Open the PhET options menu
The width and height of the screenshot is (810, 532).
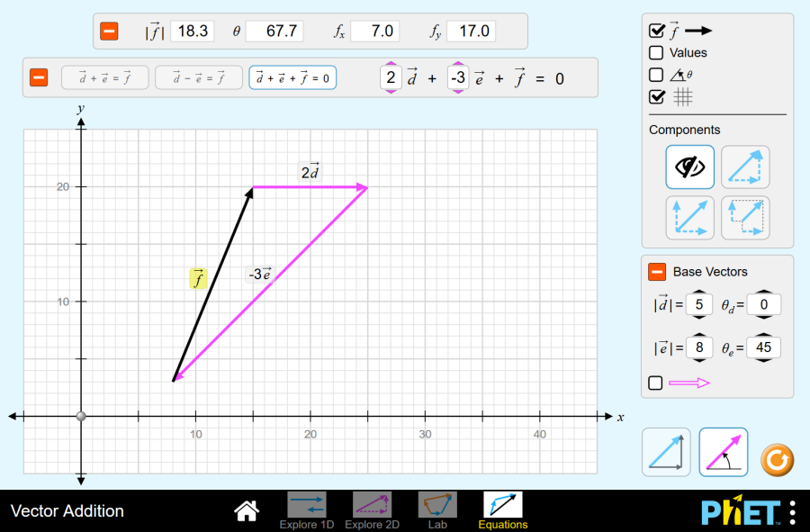[792, 511]
